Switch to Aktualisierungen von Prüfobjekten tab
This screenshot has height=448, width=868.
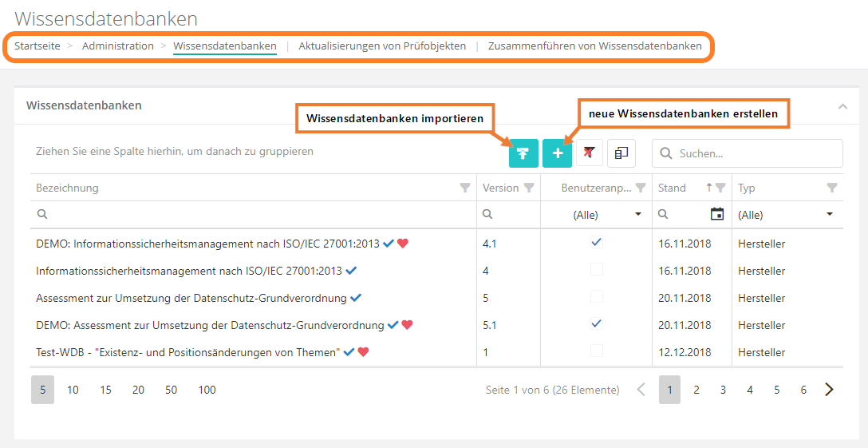382,46
